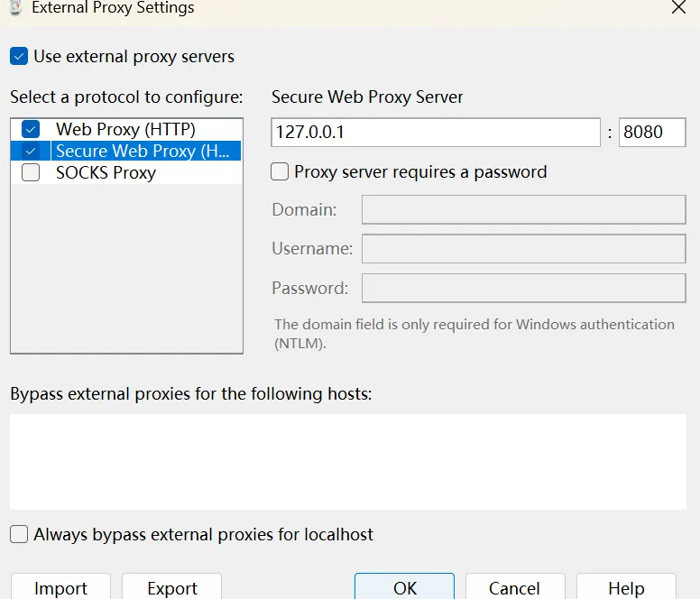The width and height of the screenshot is (700, 599).
Task: Close the External Proxy Settings dialog
Action: click(x=678, y=6)
